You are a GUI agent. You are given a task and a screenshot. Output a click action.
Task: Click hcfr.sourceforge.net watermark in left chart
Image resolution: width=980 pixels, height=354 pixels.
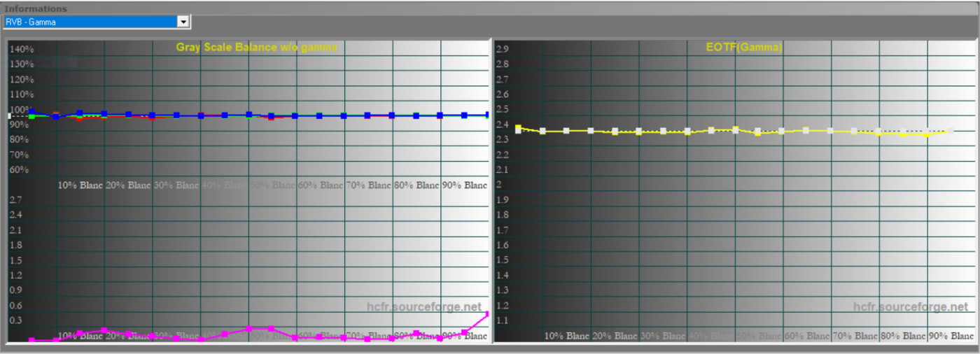(x=424, y=307)
